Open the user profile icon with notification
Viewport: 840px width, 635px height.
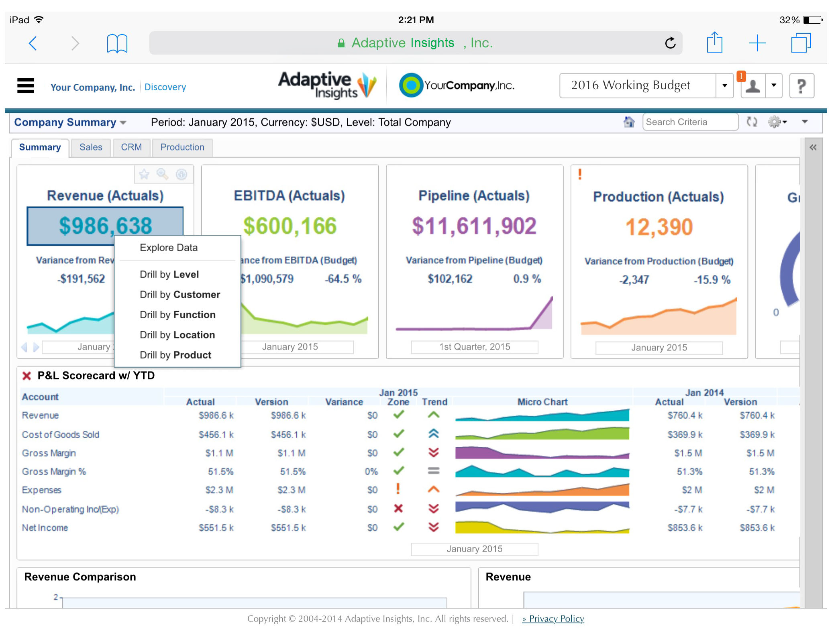coord(752,85)
